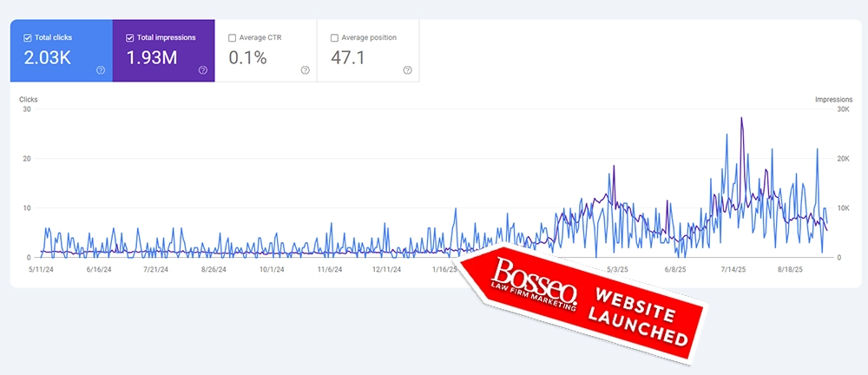Click the 5/11/24 date label on the axis
Screen dimensions: 868x375
[41, 270]
